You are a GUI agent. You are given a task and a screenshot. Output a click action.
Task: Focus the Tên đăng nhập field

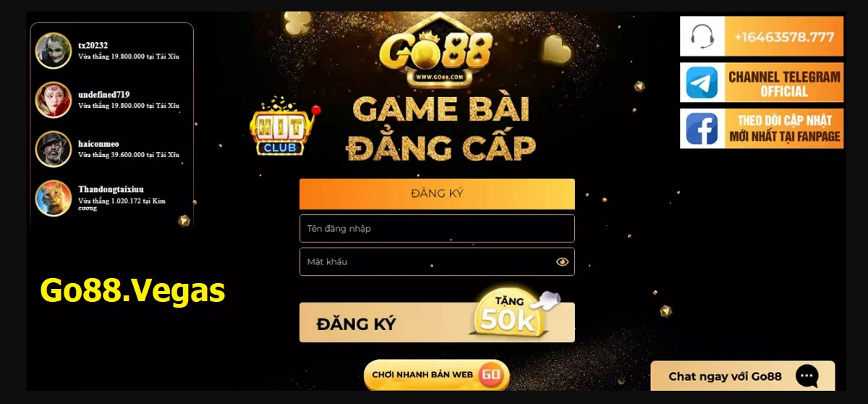point(437,228)
